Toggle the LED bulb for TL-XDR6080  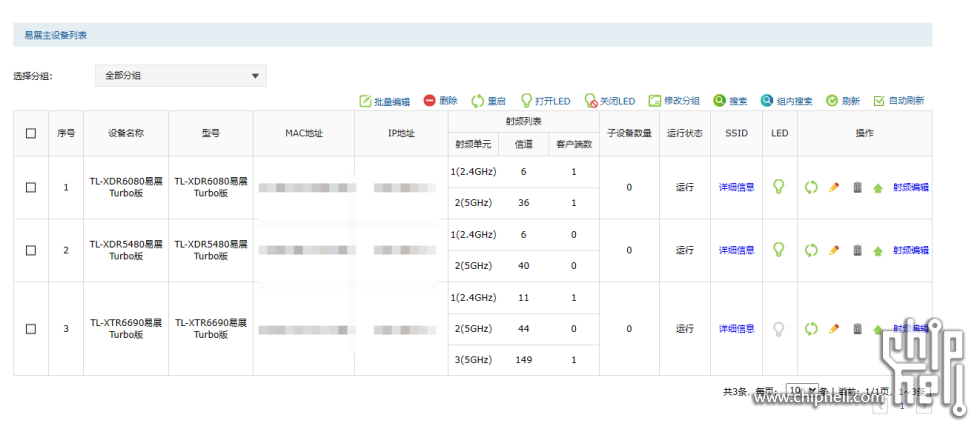point(779,186)
